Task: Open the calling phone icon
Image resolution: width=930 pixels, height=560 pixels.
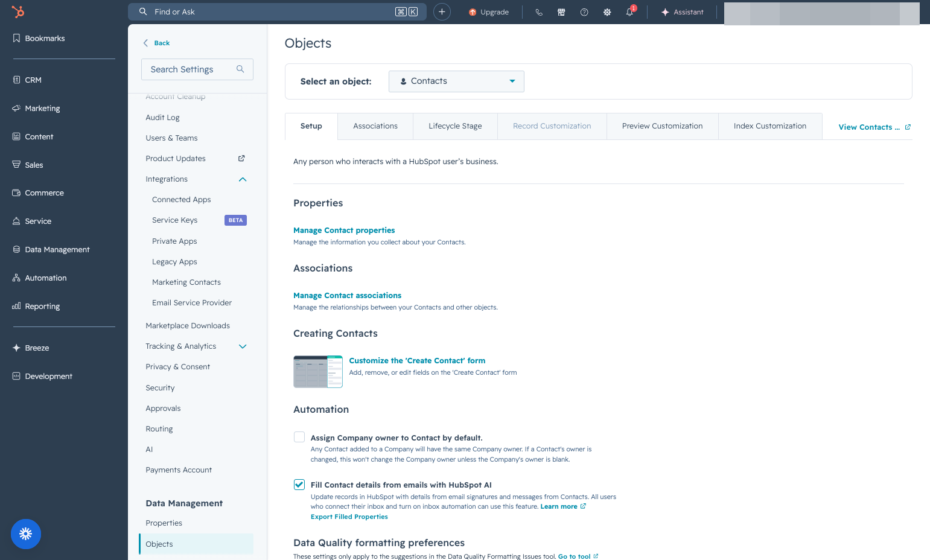Action: coord(539,12)
